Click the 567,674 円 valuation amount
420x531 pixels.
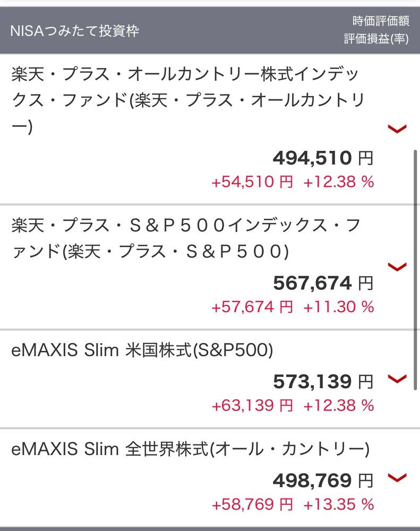tap(323, 283)
